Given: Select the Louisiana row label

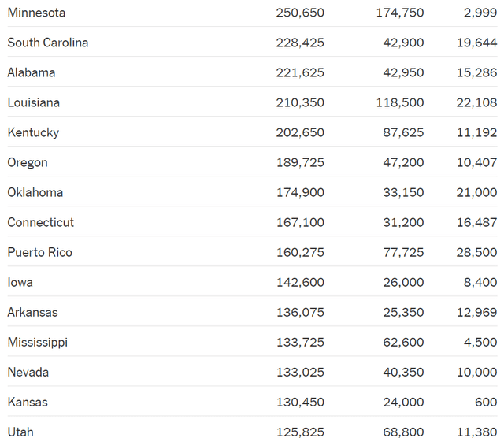Looking at the screenshot, I should [34, 102].
